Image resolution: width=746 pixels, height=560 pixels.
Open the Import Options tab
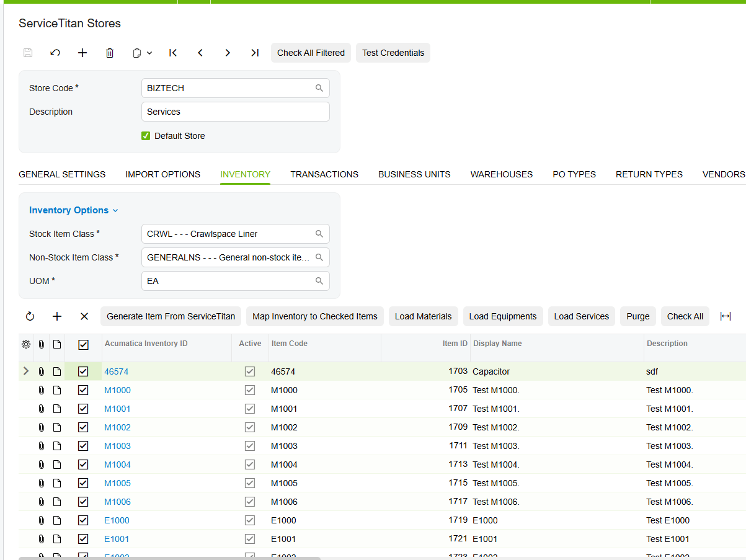pyautogui.click(x=162, y=174)
